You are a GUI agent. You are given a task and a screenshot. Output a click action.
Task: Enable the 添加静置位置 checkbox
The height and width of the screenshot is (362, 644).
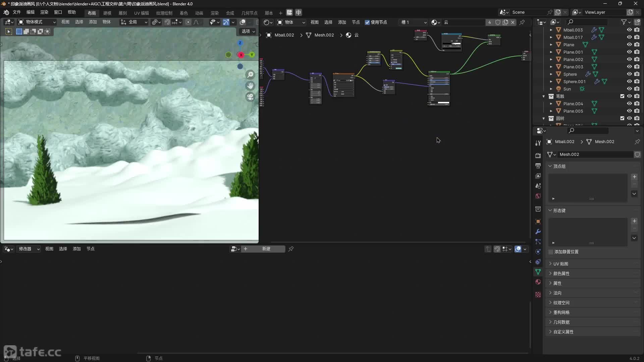(550, 252)
